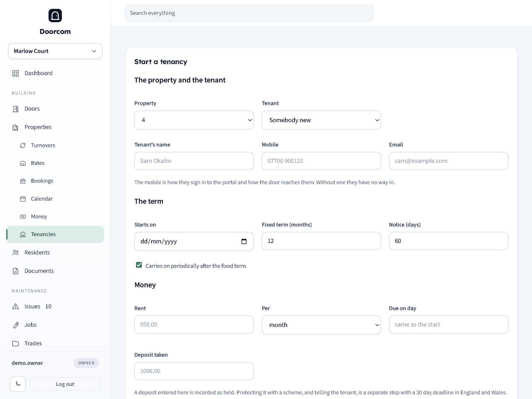This screenshot has width=532, height=399.
Task: Open the date picker calendar icon
Action: click(244, 241)
